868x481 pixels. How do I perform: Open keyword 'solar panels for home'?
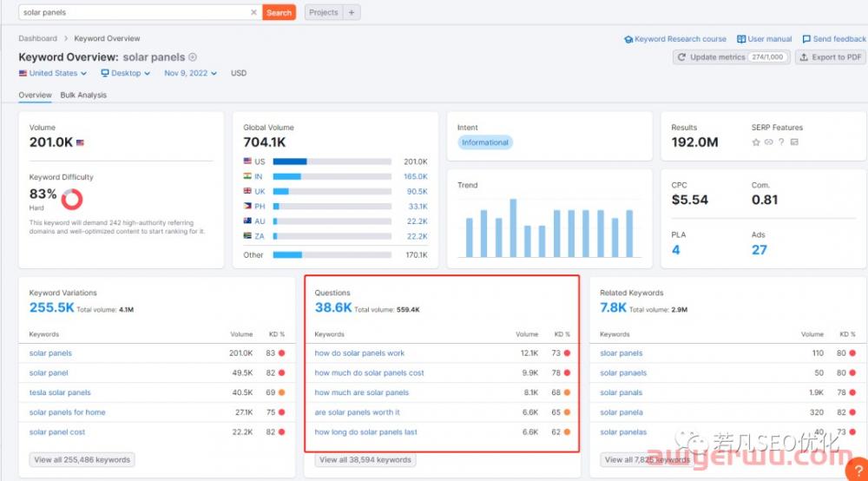click(x=67, y=413)
